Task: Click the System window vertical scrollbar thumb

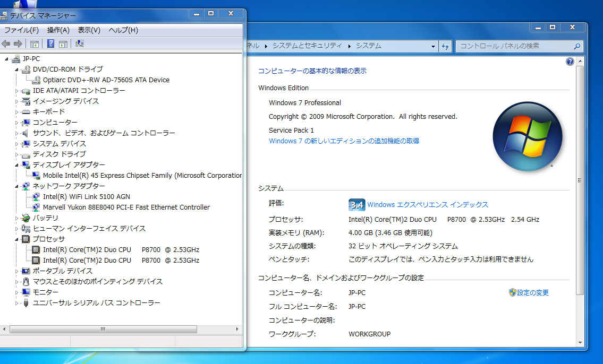Action: [x=580, y=180]
